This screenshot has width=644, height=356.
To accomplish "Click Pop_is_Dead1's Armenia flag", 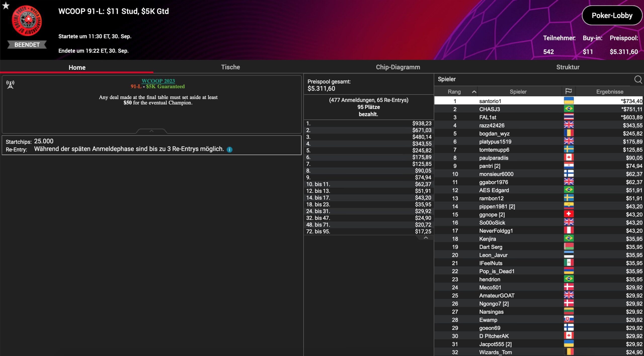I will click(x=569, y=271).
